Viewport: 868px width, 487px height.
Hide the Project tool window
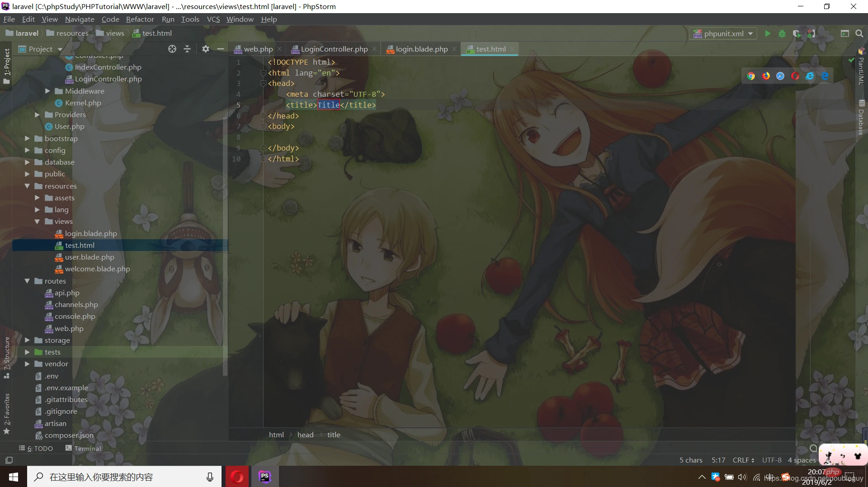coord(220,49)
